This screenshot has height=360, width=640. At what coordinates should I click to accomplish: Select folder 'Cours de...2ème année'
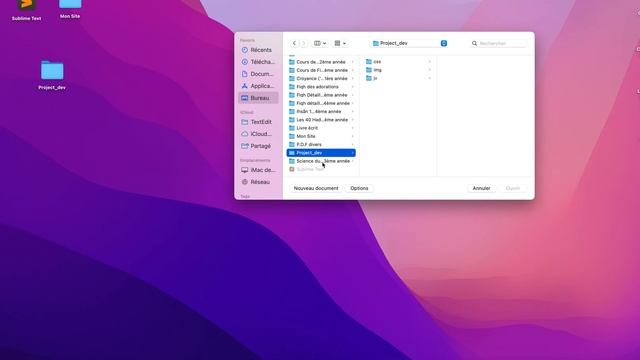coord(321,62)
